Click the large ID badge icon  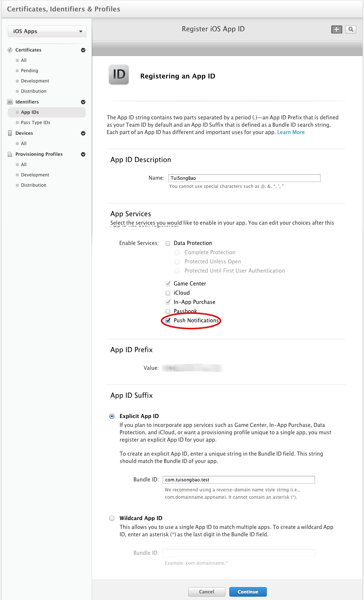[119, 75]
